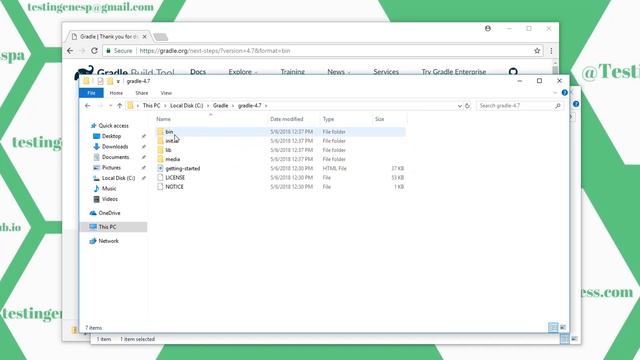This screenshot has width=640, height=360.
Task: Bookmark page with star icon
Action: point(537,51)
